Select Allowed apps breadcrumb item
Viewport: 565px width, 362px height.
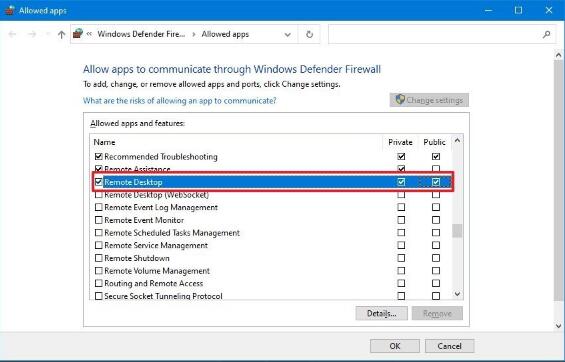point(225,34)
